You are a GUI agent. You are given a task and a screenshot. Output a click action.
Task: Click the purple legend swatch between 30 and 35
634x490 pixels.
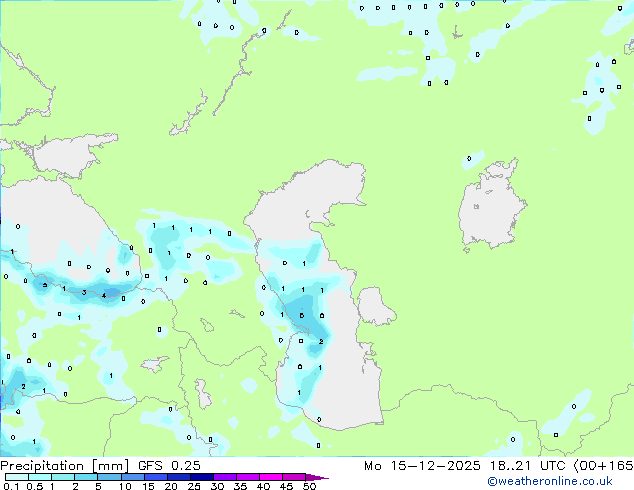pos(228,477)
